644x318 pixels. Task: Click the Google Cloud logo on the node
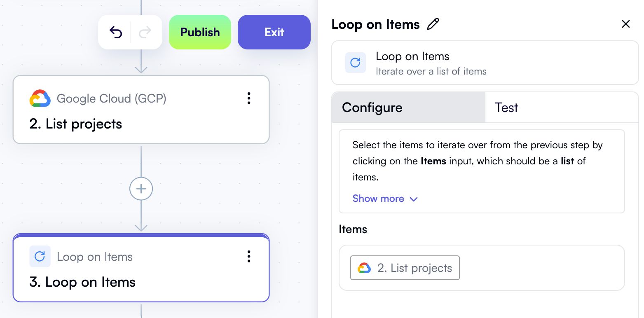tap(40, 98)
